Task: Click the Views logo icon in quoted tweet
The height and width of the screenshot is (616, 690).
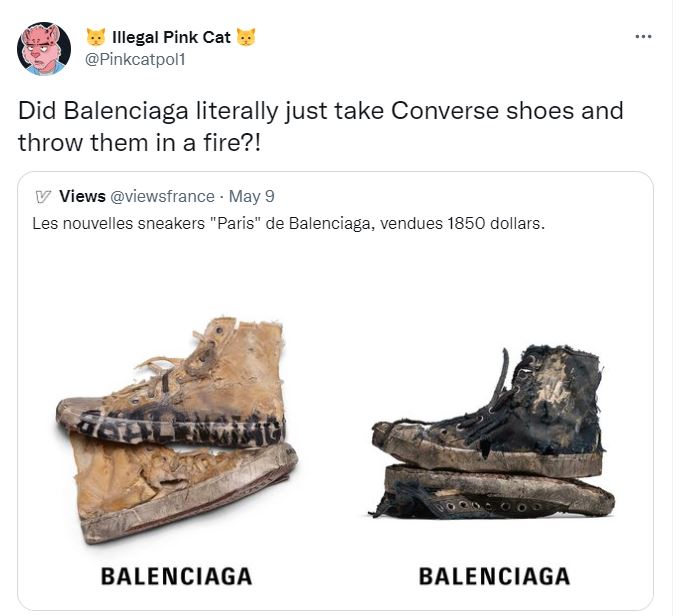Action: [43, 197]
